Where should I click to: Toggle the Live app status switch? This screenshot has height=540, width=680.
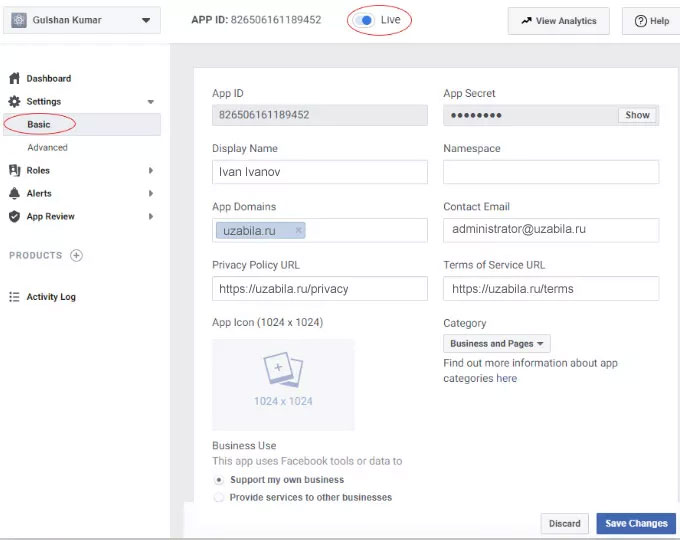pyautogui.click(x=365, y=20)
